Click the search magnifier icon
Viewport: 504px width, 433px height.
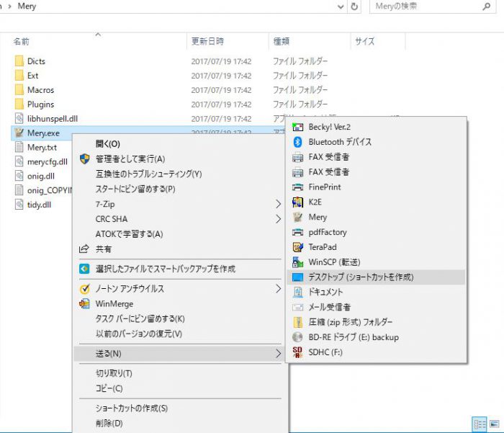pyautogui.click(x=487, y=6)
